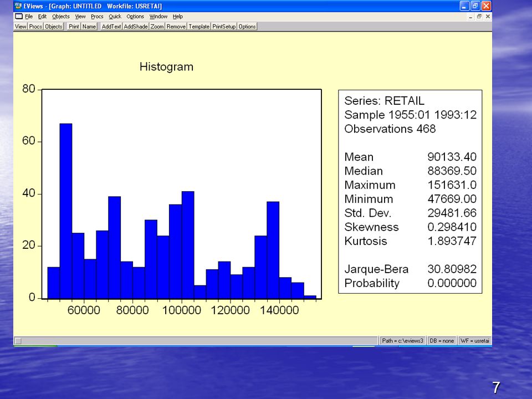The height and width of the screenshot is (399, 532).
Task: Click the Probability value 0.000000
Action: pyautogui.click(x=452, y=283)
